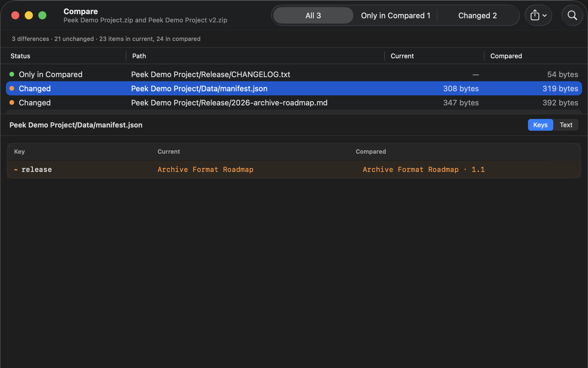Click 347 bytes current size
The width and height of the screenshot is (588, 368).
461,103
